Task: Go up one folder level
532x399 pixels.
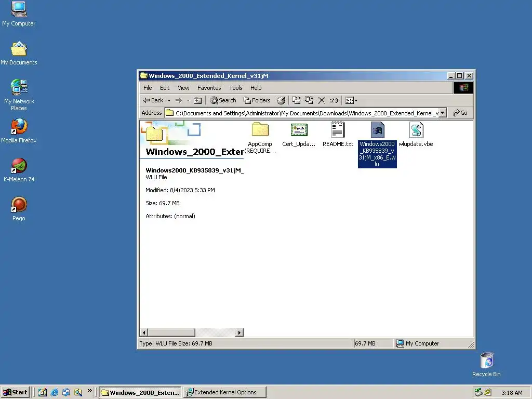Action: click(x=197, y=100)
